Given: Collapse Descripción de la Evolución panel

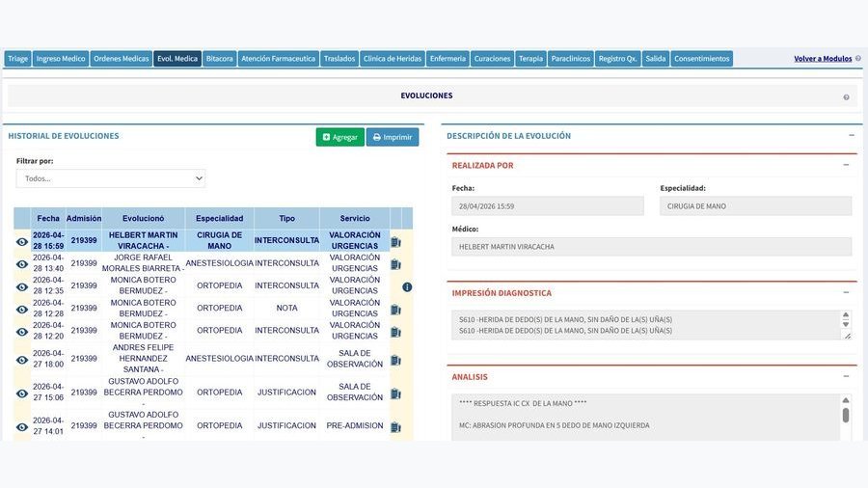Looking at the screenshot, I should pos(852,136).
